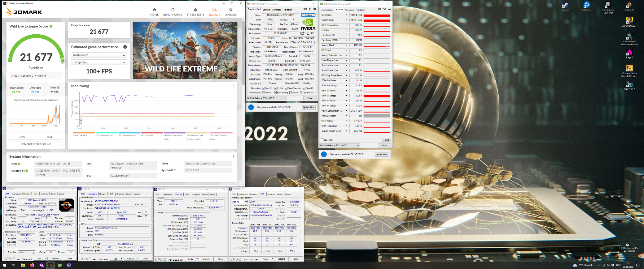The image size is (644, 269).
Task: Toggle OpenCL checkbox in GPU-Z
Action: (x=263, y=88)
